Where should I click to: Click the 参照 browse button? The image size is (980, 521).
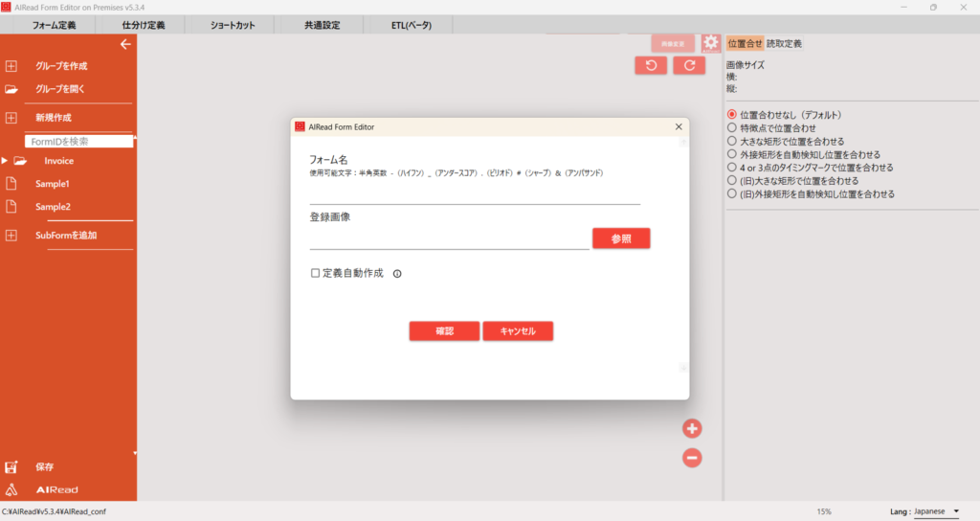click(x=621, y=238)
